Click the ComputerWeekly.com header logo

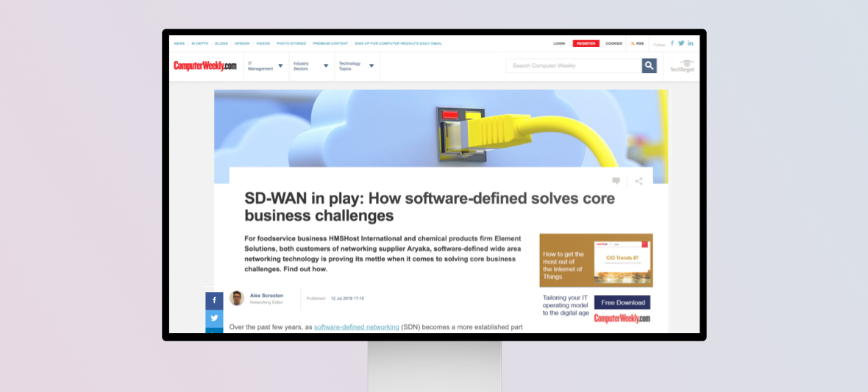pos(204,66)
